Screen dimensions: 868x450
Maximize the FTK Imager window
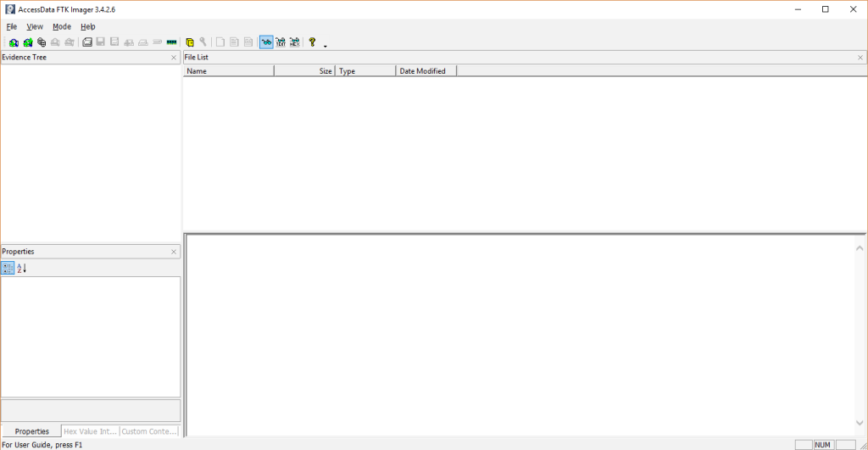click(826, 9)
